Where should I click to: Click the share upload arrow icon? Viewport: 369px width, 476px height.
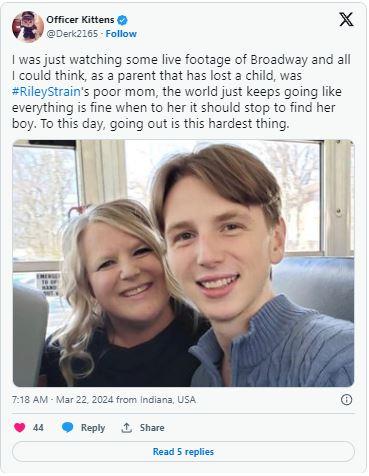click(x=126, y=428)
